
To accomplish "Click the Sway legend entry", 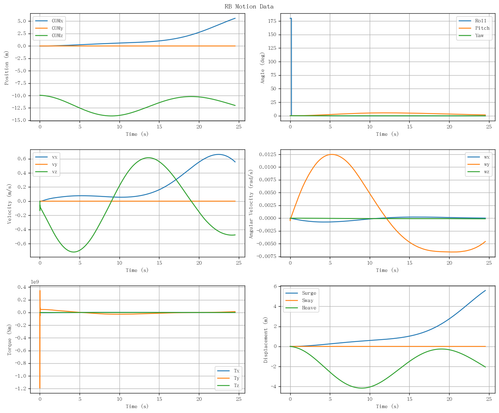I will click(300, 300).
